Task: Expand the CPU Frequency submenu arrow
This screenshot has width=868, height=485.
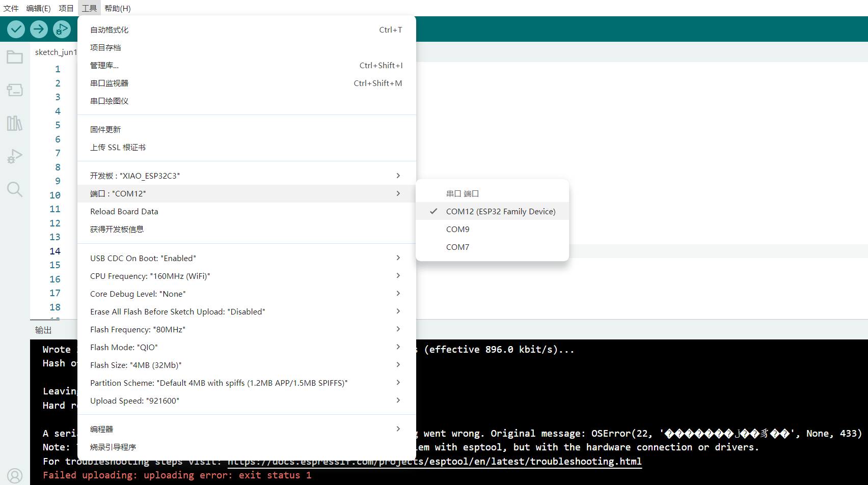Action: coord(398,276)
